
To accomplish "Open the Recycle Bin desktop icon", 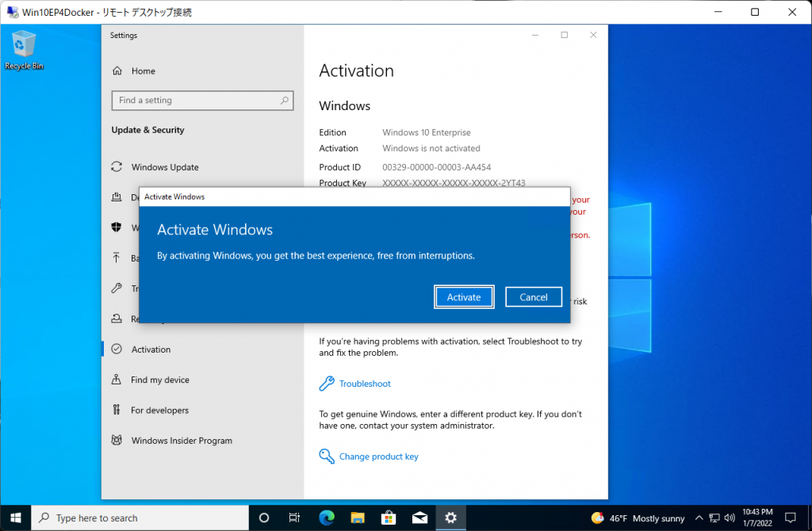I will (24, 50).
